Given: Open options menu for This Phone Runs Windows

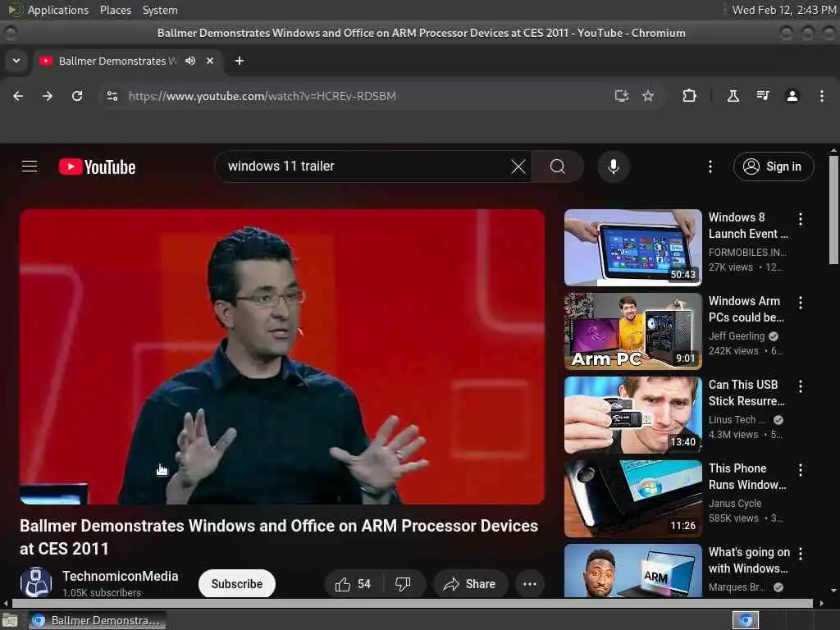Looking at the screenshot, I should 801,470.
